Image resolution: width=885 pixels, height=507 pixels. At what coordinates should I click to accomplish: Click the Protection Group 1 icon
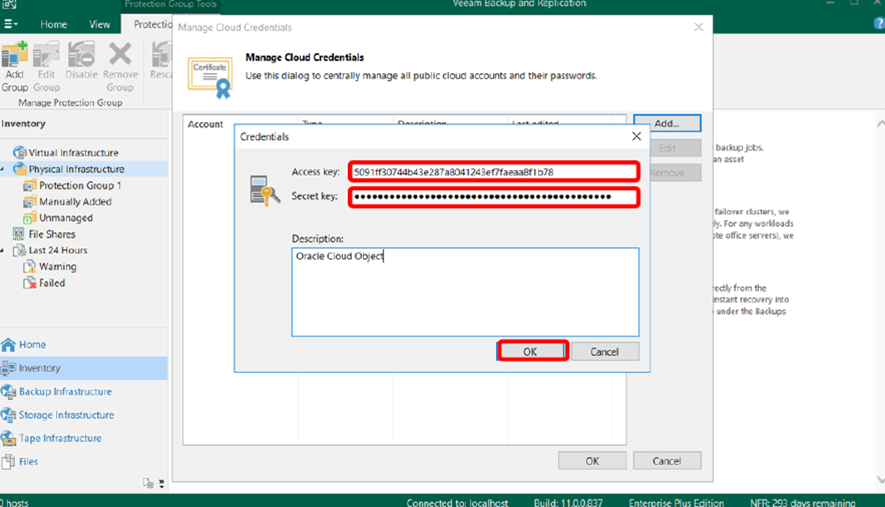(29, 185)
